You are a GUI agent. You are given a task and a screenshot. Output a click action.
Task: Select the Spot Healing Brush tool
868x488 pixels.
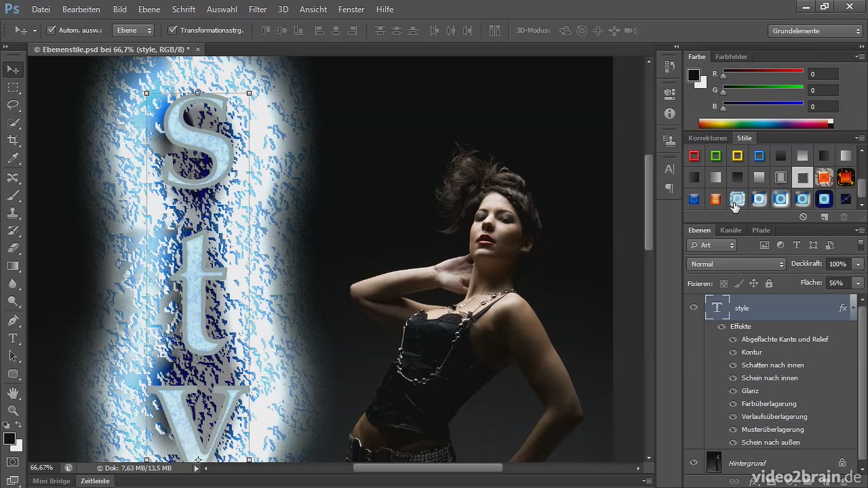(13, 178)
